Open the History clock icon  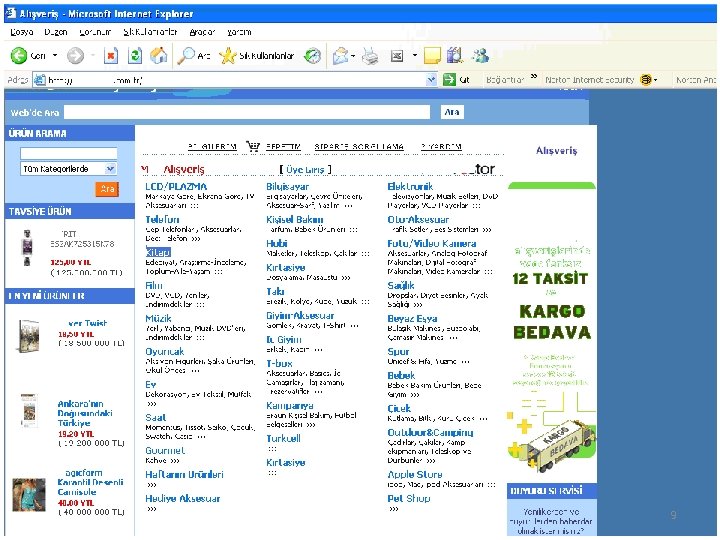coord(313,56)
